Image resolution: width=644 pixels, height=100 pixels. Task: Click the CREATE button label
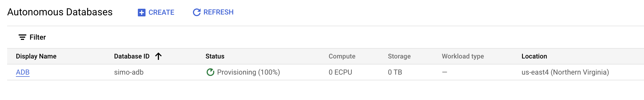pyautogui.click(x=161, y=13)
